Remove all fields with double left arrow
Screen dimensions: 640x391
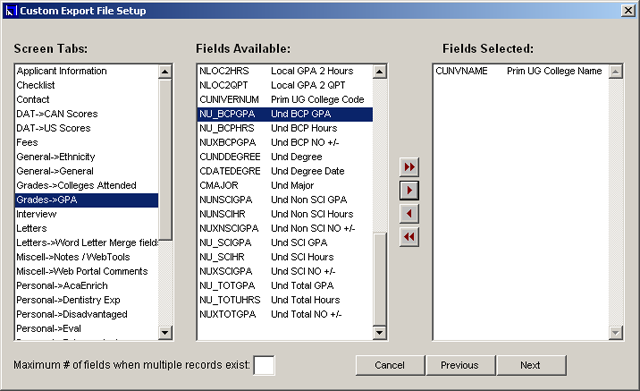point(409,237)
